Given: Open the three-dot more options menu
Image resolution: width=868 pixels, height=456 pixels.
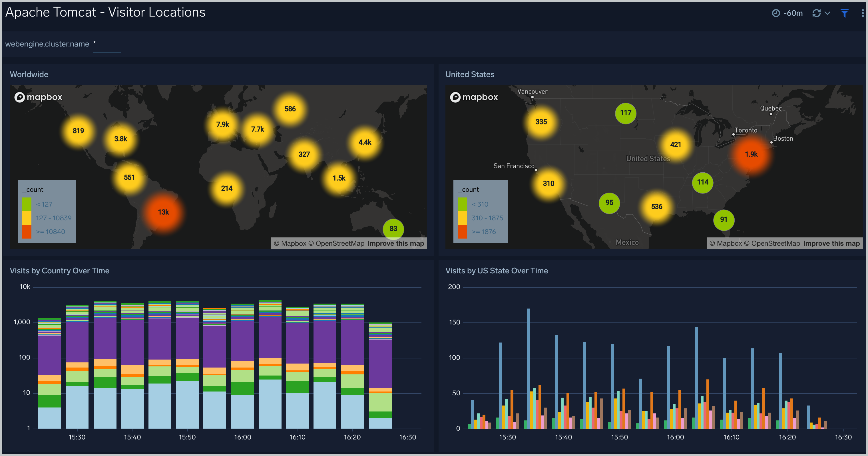Looking at the screenshot, I should [x=862, y=13].
